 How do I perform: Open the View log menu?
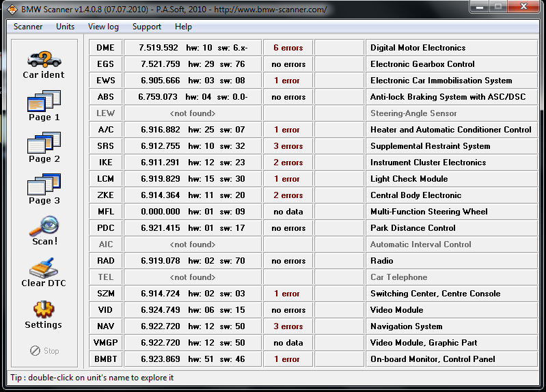(103, 27)
